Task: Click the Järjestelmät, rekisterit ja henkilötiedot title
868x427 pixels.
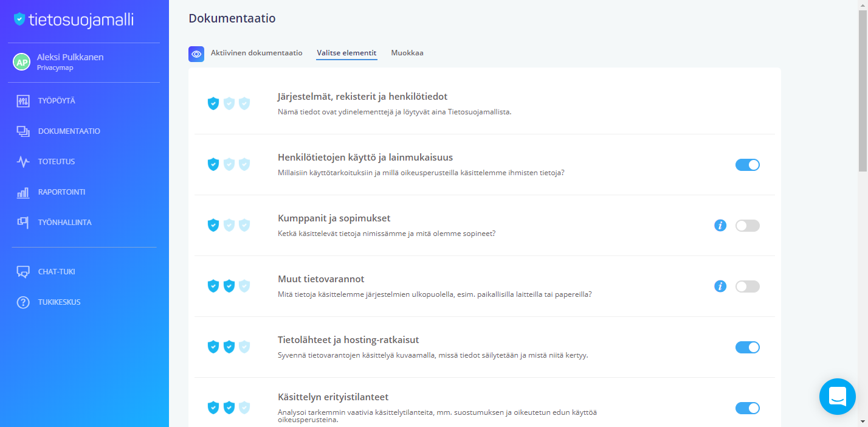Action: tap(363, 97)
